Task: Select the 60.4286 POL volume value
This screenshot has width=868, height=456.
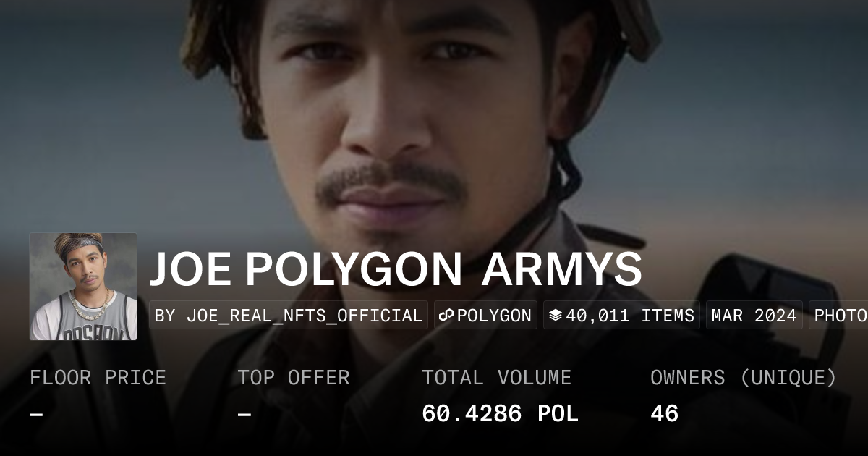Action: click(500, 414)
